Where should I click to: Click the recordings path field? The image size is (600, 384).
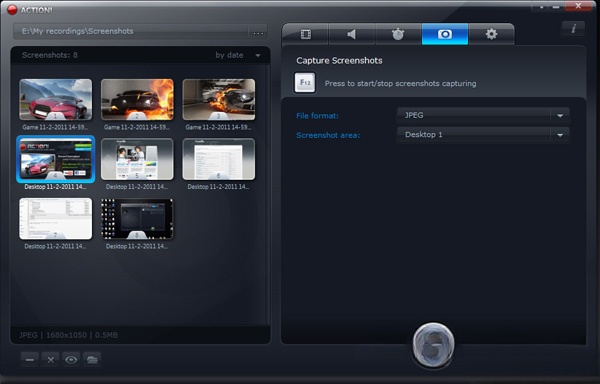tap(131, 32)
